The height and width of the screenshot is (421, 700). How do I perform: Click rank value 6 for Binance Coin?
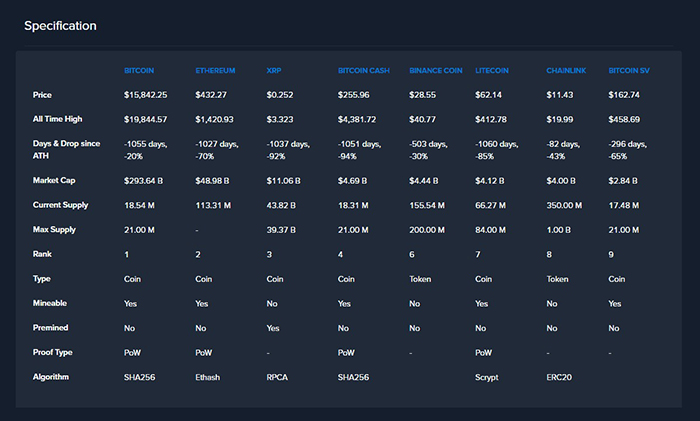coord(412,254)
